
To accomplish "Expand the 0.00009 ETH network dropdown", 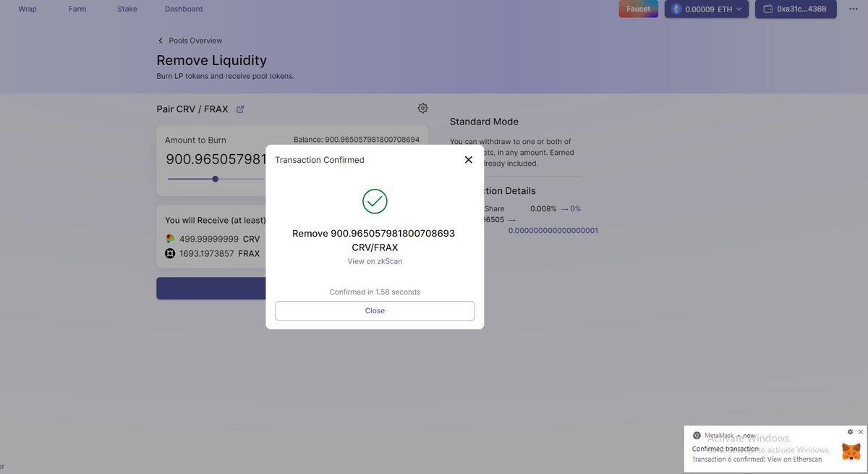I will [707, 9].
